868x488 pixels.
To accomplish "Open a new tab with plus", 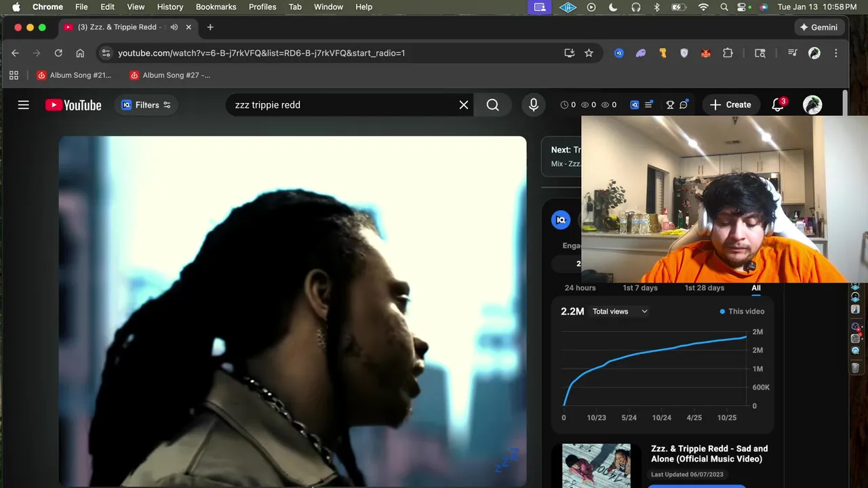I will 210,27.
